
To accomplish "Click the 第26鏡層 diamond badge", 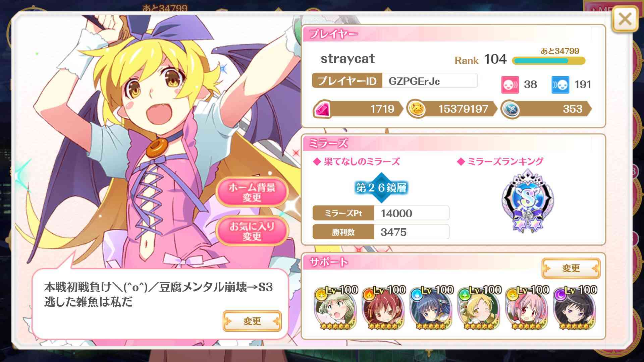I will [x=381, y=188].
